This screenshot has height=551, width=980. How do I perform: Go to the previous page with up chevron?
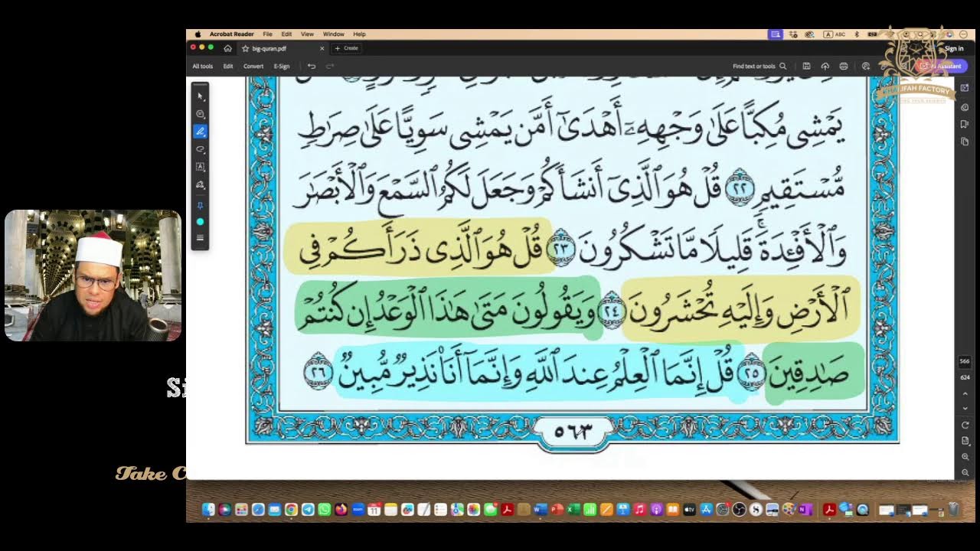coord(965,393)
